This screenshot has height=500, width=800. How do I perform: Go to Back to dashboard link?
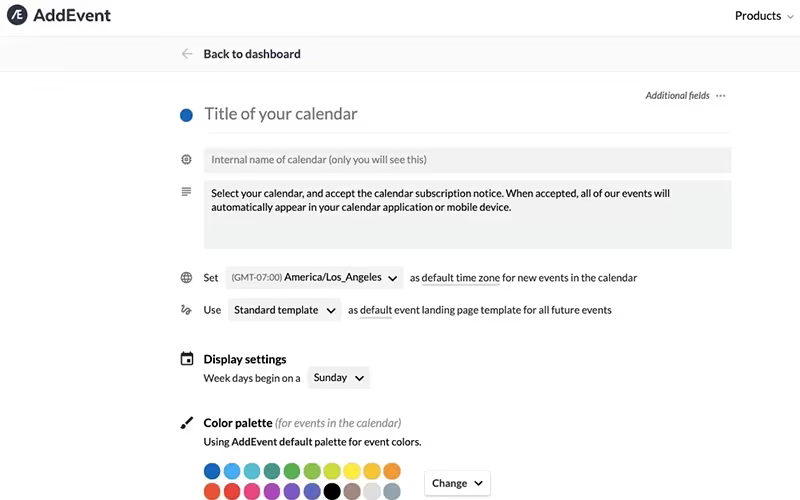pos(252,54)
